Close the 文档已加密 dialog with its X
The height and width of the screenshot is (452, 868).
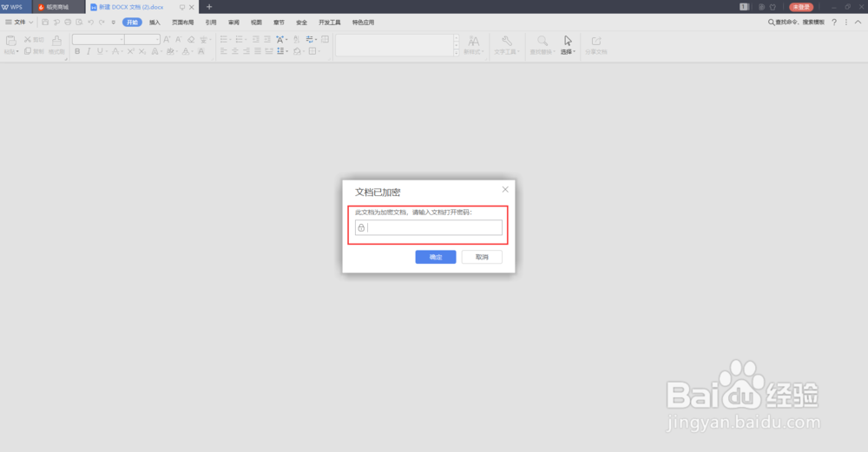coord(505,189)
